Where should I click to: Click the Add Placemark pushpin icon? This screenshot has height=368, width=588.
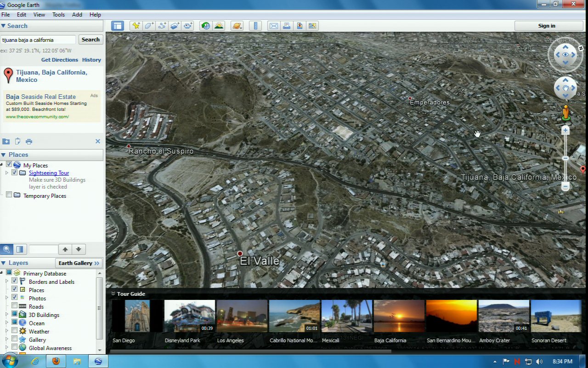coord(136,26)
